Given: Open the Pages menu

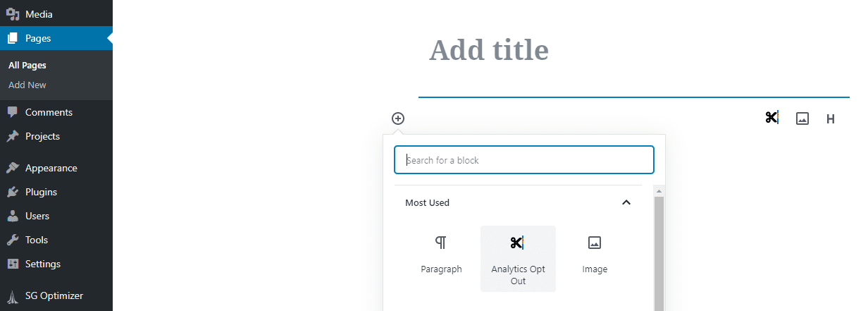Looking at the screenshot, I should tap(38, 39).
